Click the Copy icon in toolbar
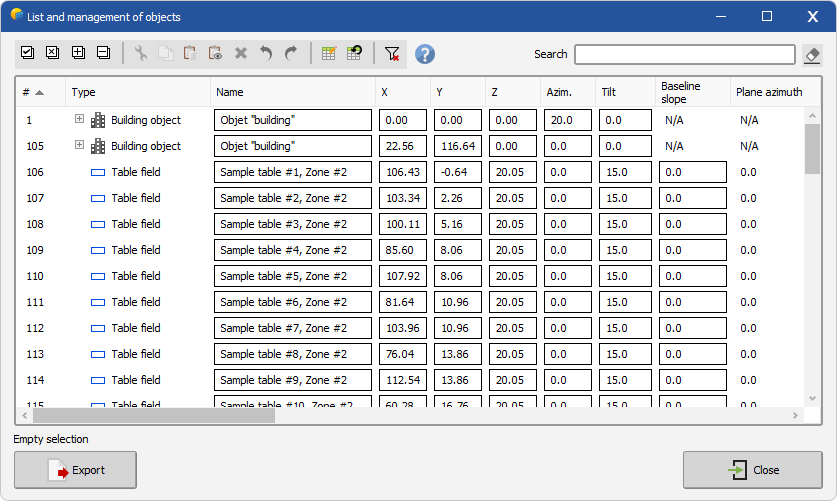 point(166,53)
